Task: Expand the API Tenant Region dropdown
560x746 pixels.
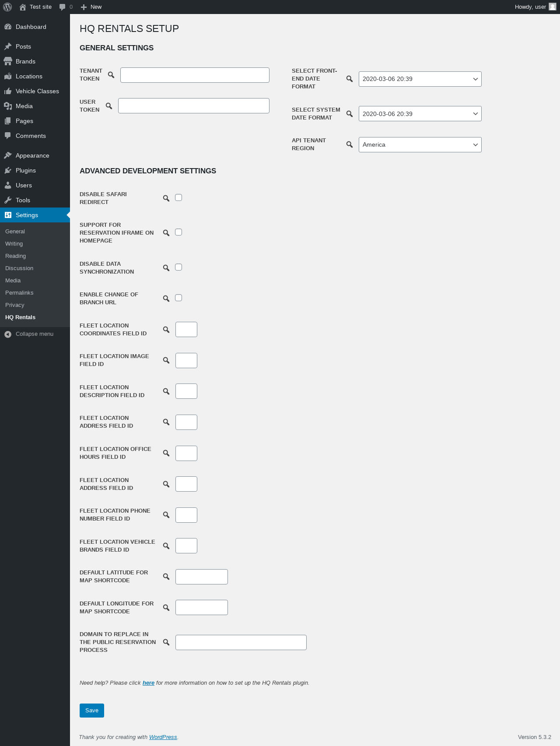Action: (420, 145)
